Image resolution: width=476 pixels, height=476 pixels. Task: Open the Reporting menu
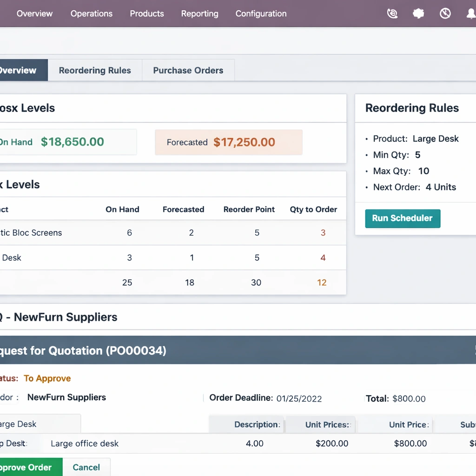tap(199, 13)
